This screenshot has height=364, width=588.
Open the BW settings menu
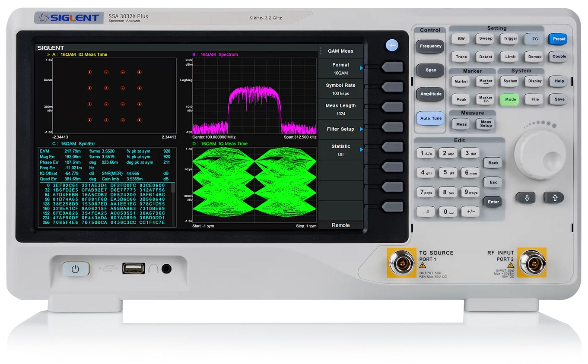[460, 38]
